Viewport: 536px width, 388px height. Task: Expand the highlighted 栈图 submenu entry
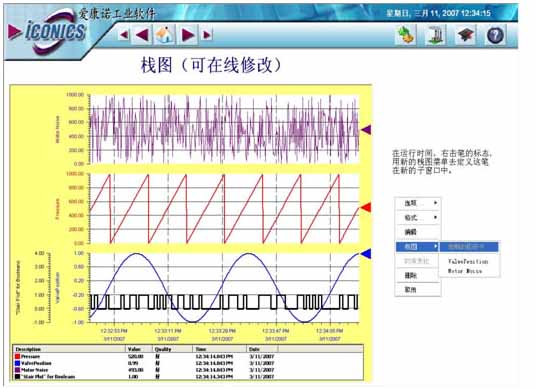tap(417, 246)
